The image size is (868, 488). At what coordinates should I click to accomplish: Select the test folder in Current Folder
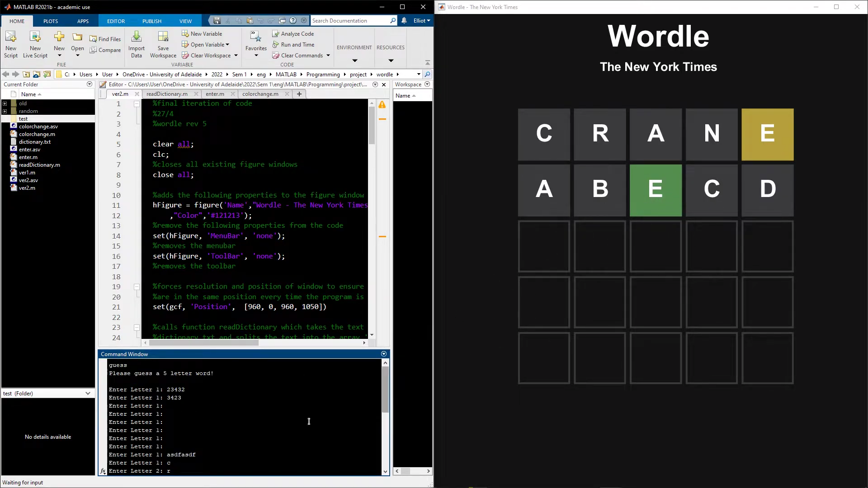tap(23, 119)
